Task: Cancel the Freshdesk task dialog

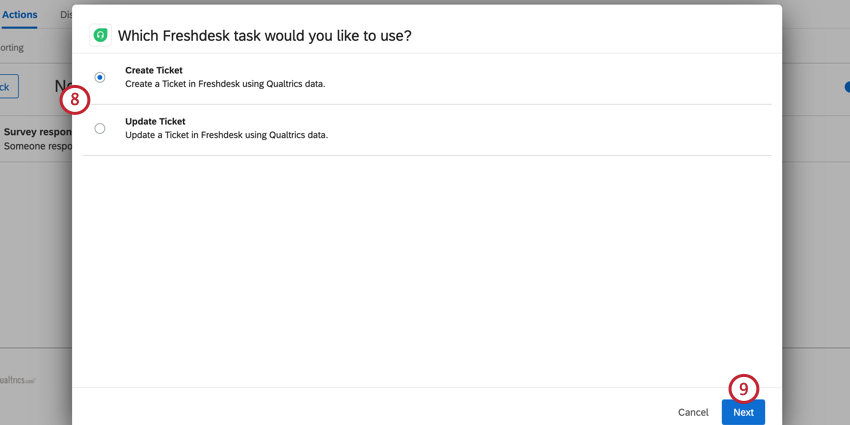Action: tap(693, 413)
